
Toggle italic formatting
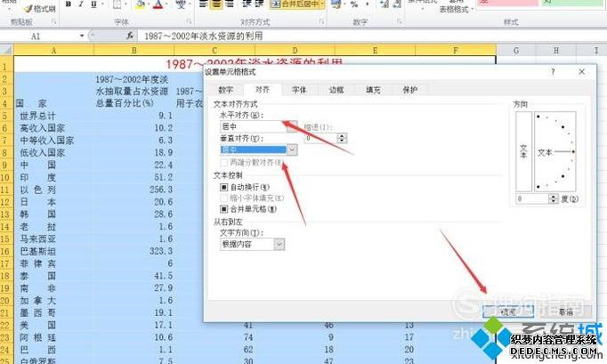80,4
